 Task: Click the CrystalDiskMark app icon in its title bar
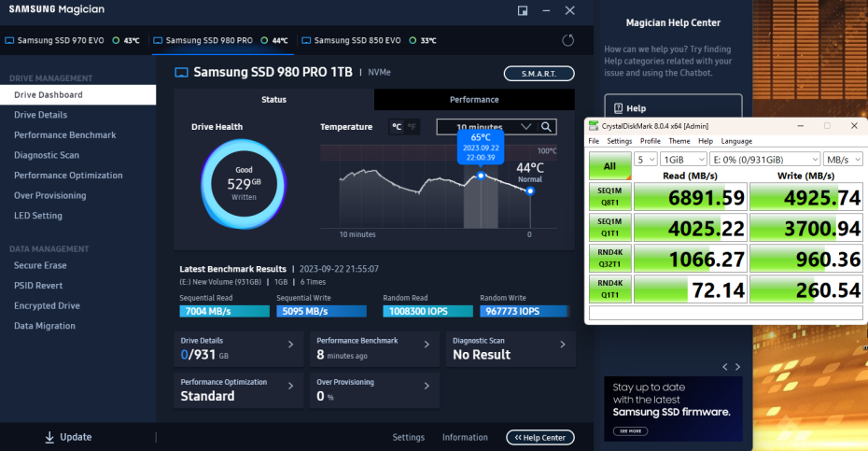click(x=594, y=126)
